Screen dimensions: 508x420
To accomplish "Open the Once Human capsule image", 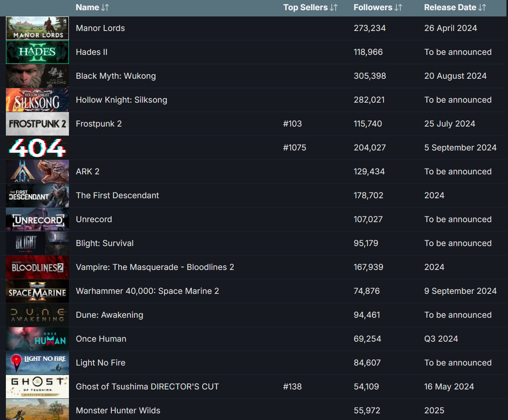I will tap(37, 339).
